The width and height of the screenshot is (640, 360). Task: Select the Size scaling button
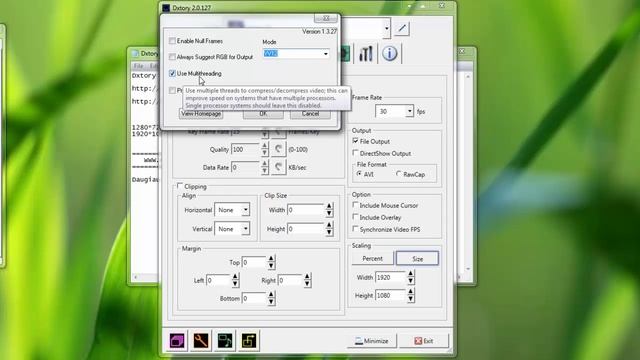click(417, 259)
